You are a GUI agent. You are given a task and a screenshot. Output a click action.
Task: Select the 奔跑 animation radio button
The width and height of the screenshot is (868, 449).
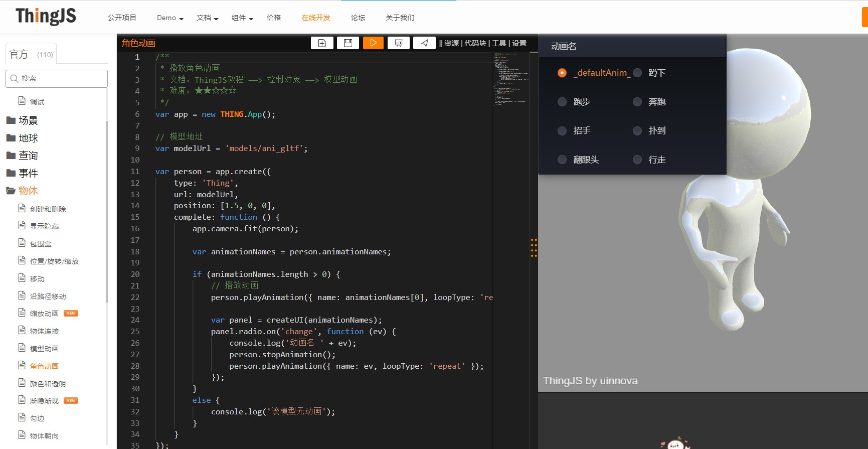coord(637,102)
